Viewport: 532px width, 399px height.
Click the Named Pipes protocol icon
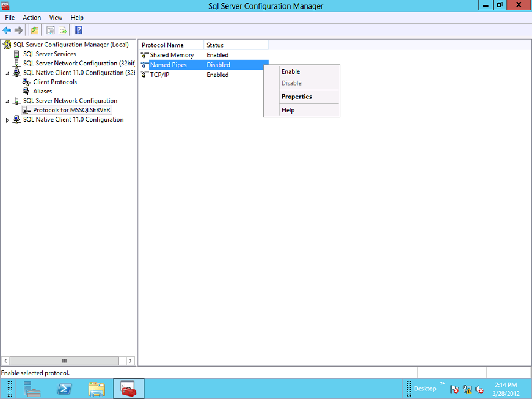145,65
